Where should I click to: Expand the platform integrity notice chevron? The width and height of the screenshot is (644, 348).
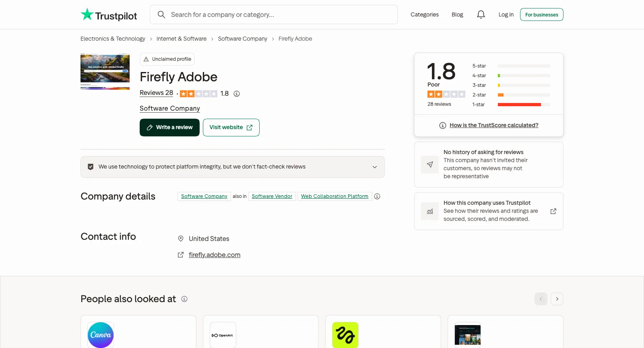(x=375, y=167)
